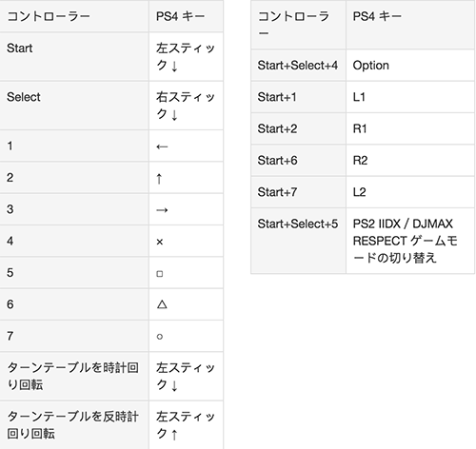The width and height of the screenshot is (476, 449).
Task: Click the Start+Select+5 cell
Action: (298, 241)
